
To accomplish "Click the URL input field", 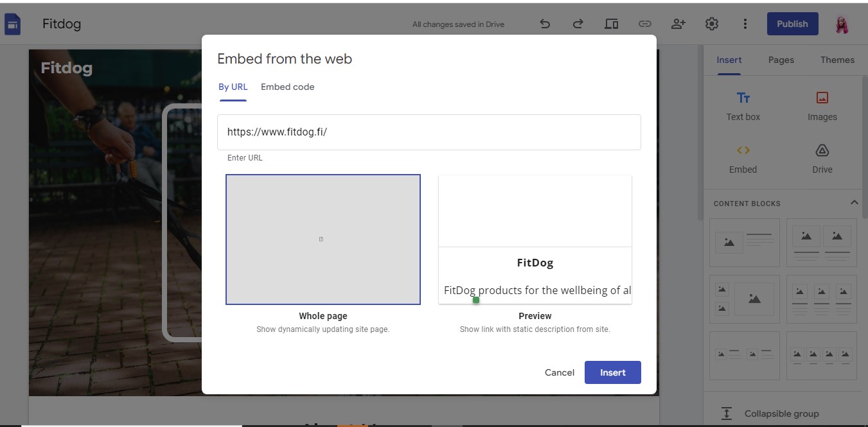I will 429,132.
